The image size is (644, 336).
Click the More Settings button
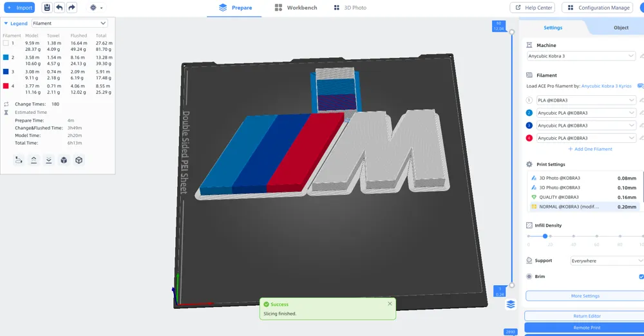pos(585,295)
